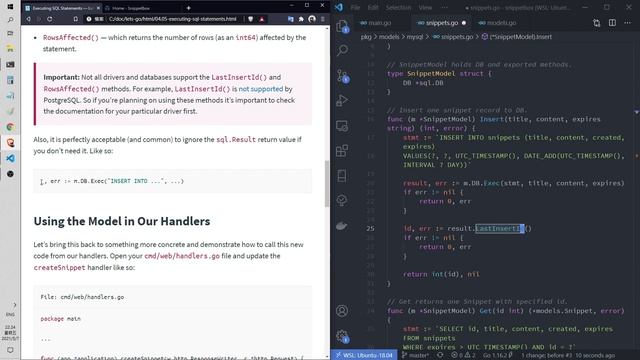Open the Accounts menu in VS Code
This screenshot has width=640, height=360.
point(342,311)
